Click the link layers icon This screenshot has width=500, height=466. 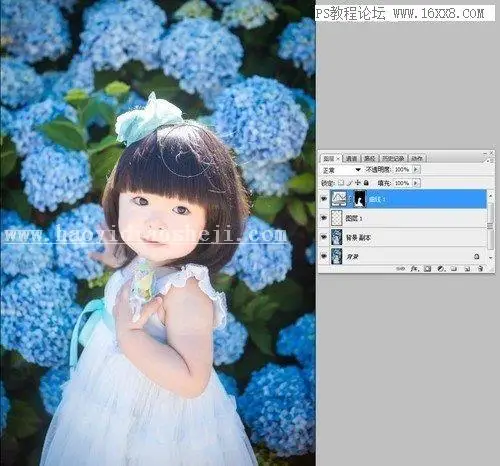[x=401, y=269]
